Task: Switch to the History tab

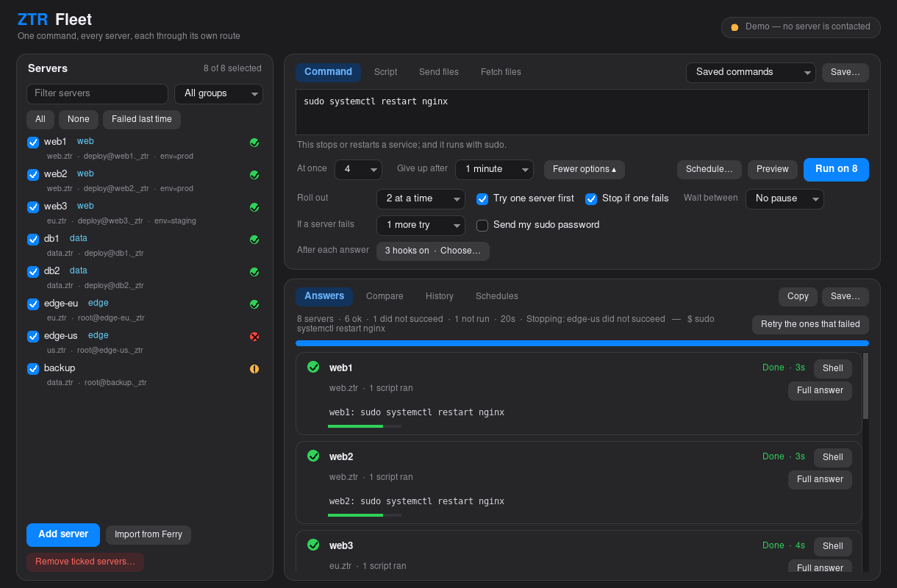Action: click(x=440, y=296)
